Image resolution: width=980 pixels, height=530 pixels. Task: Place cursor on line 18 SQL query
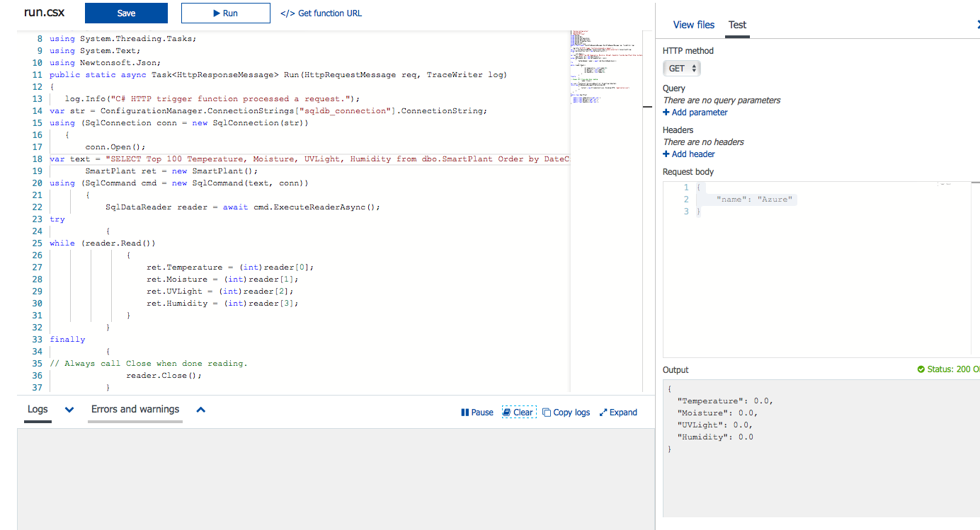click(x=319, y=159)
